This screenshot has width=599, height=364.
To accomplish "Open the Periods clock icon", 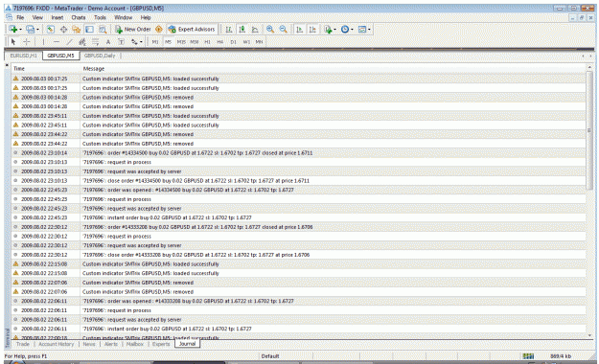I will pos(345,30).
